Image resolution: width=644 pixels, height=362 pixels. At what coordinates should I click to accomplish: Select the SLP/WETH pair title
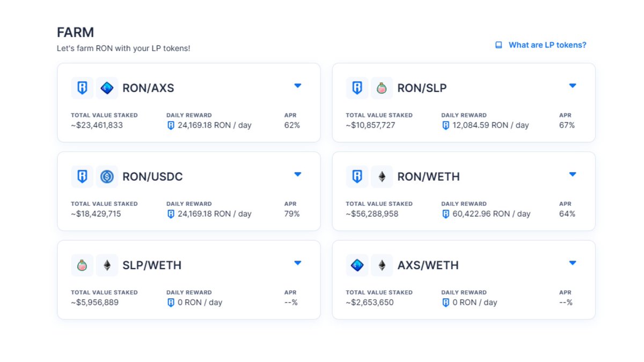tap(152, 265)
